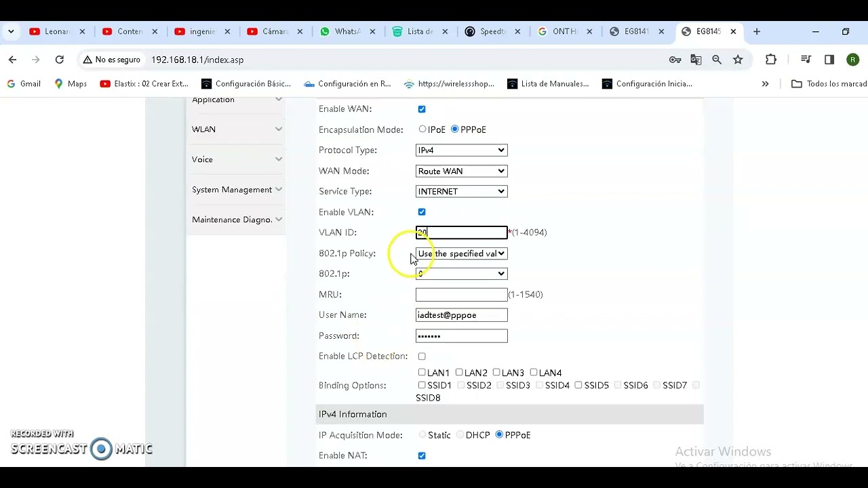Toggle the Enable VLAN checkbox

422,212
